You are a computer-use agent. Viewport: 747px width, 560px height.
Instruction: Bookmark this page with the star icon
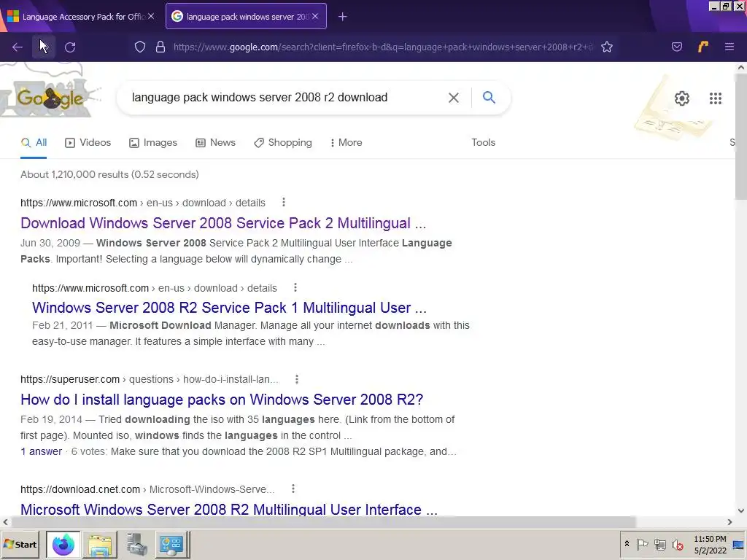click(x=607, y=47)
